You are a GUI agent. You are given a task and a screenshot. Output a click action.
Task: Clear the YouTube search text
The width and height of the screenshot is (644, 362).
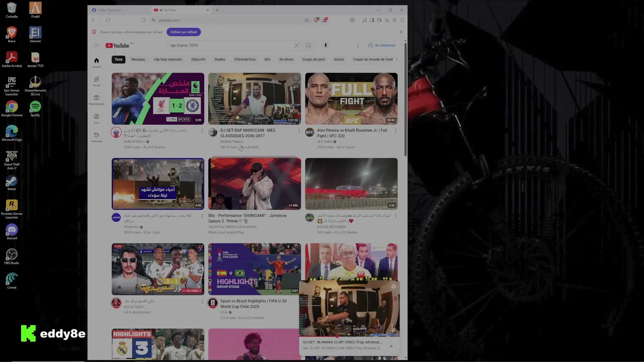tap(296, 45)
